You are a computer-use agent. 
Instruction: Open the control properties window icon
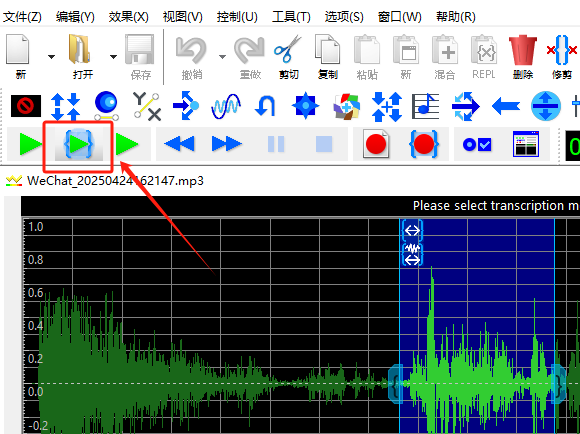(526, 144)
